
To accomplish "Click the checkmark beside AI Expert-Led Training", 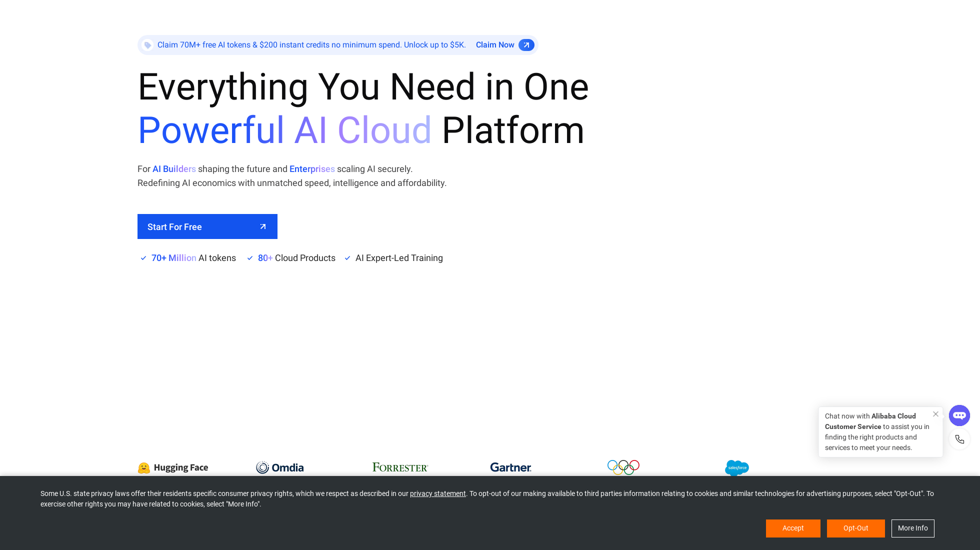I will 347,258.
